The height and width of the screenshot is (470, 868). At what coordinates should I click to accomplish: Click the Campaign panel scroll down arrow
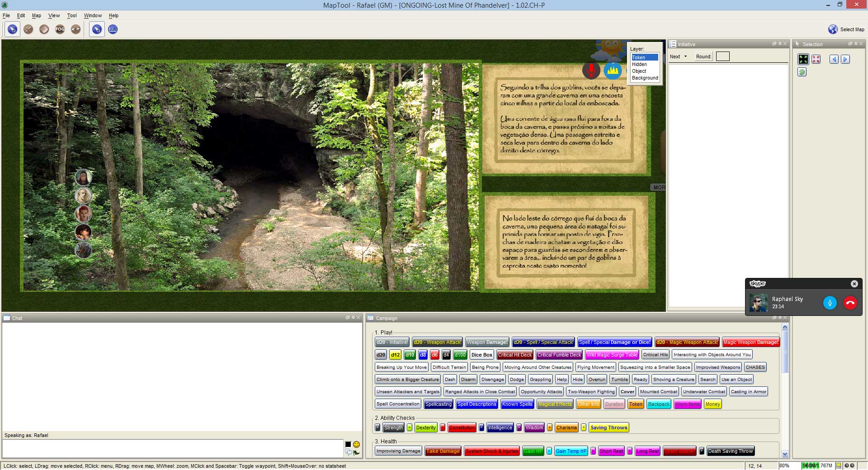[x=785, y=455]
